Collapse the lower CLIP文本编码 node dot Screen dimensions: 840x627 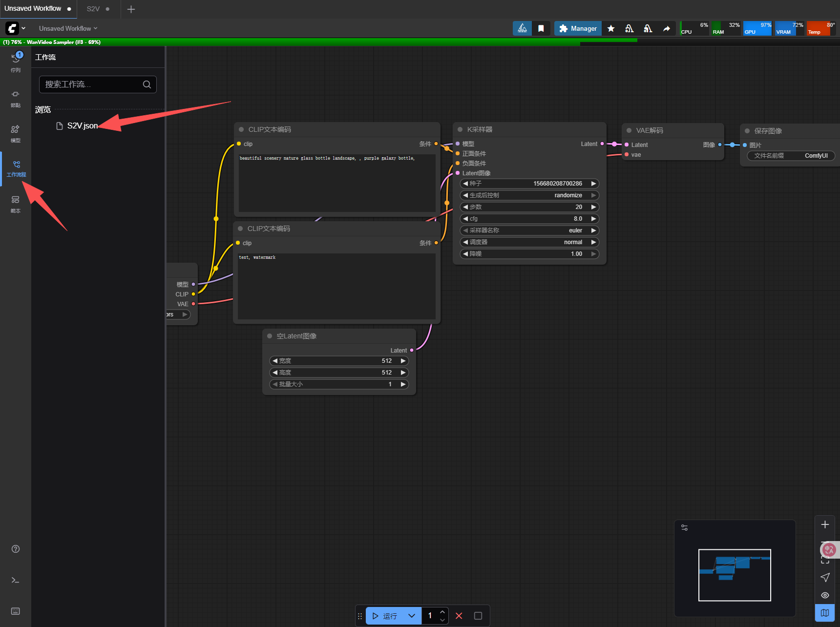coord(240,229)
